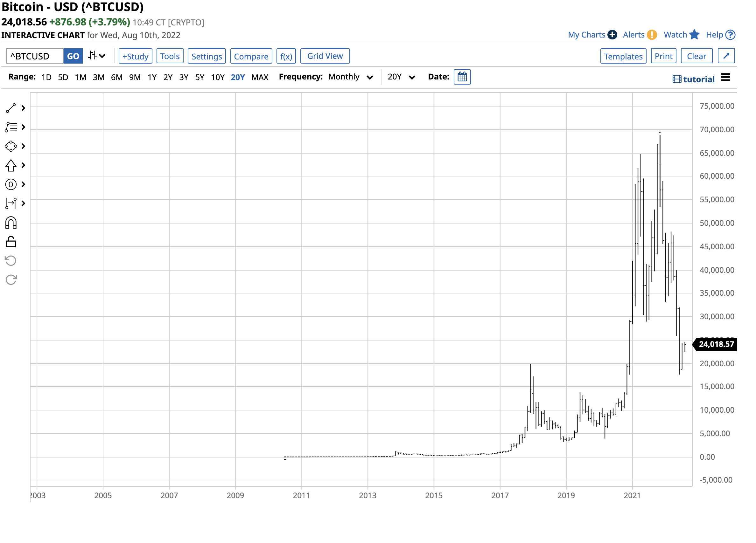This screenshot has width=756, height=543.
Task: Click the magnet snap mode icon
Action: click(11, 223)
